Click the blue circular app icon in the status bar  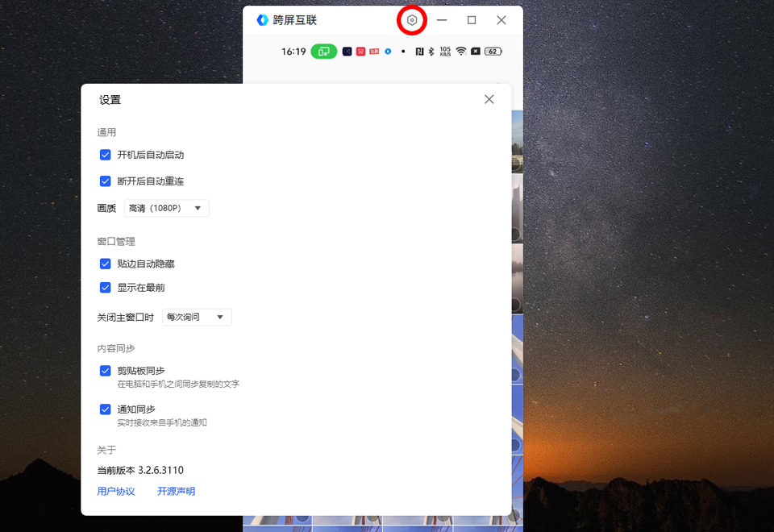click(387, 51)
